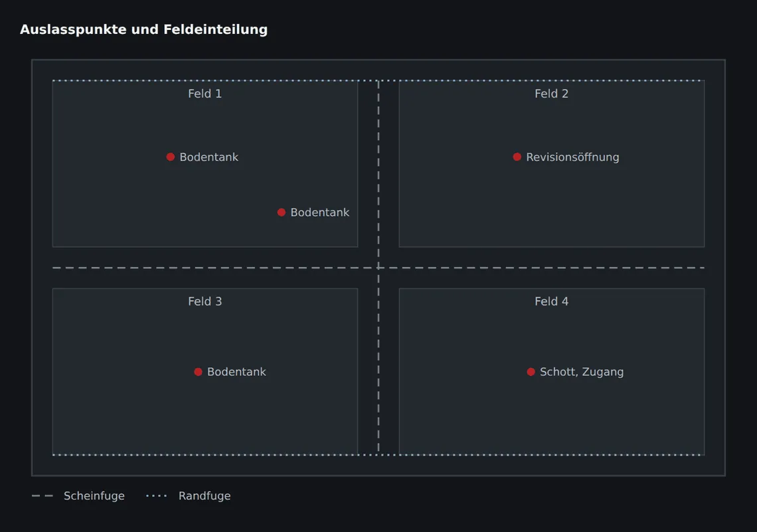
Task: Click the red dot beside Revisionsöffnung
Action: [517, 157]
